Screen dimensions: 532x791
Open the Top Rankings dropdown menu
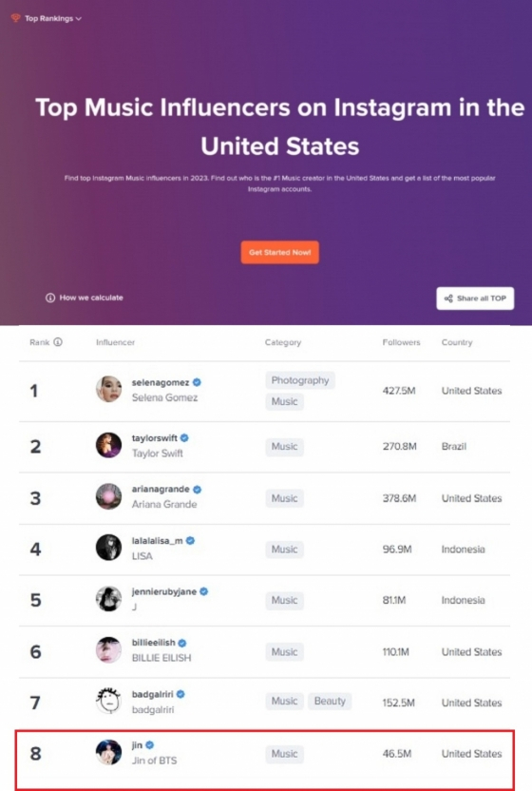click(x=52, y=19)
